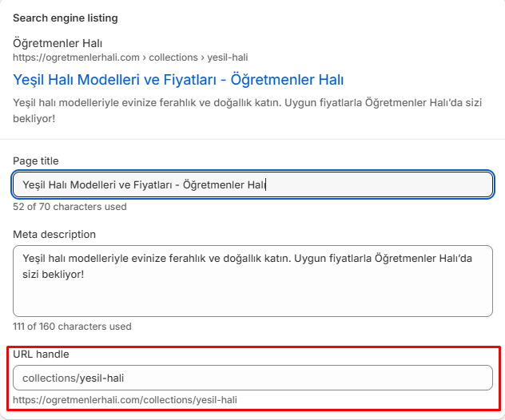
Task: Click the full URL below URL handle field
Action: coord(125,399)
